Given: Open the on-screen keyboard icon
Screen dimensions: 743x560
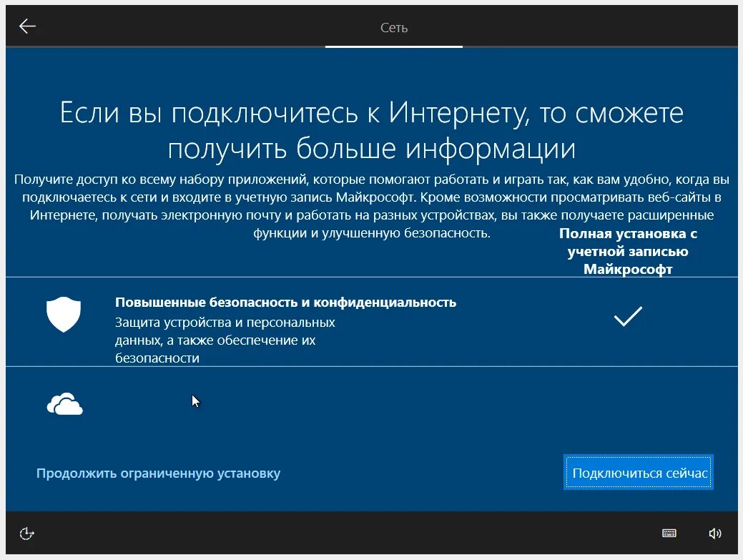Looking at the screenshot, I should [669, 534].
